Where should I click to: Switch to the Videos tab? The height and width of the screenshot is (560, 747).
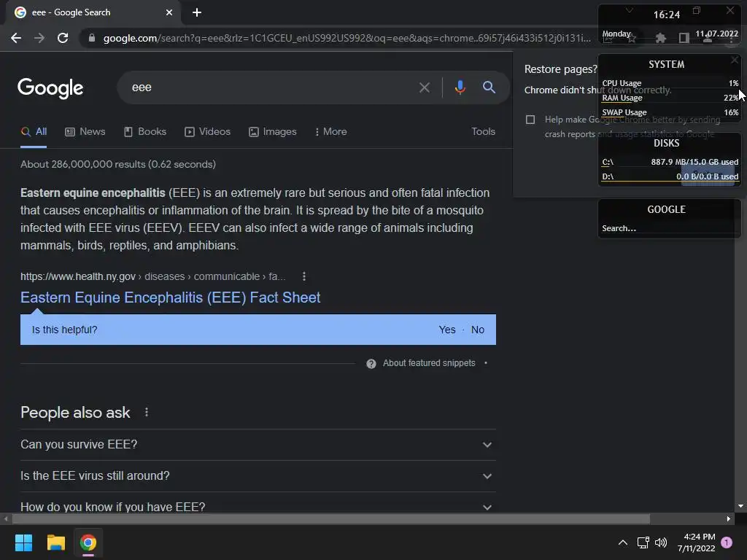point(208,131)
